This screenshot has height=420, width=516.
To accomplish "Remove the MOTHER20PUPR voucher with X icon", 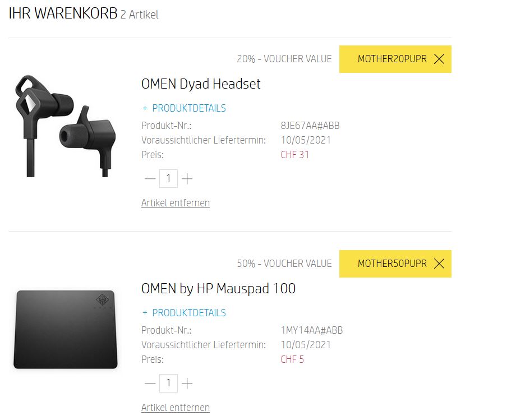I will coord(439,59).
